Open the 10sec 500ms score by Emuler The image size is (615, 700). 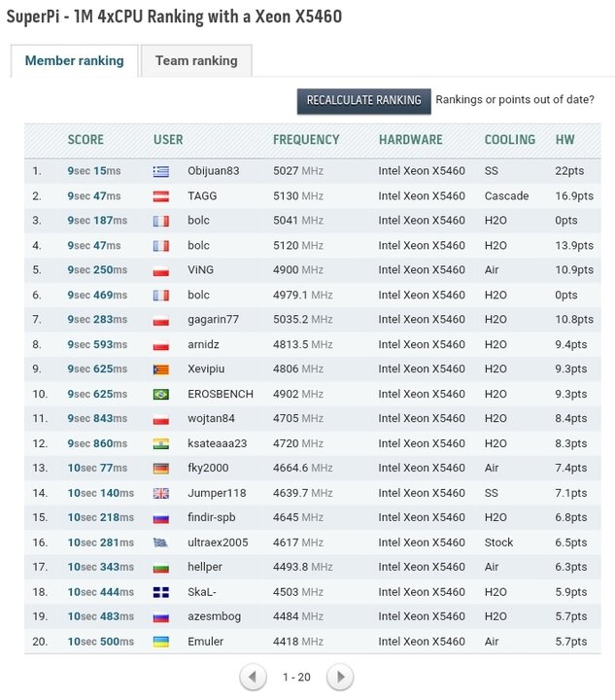[x=100, y=642]
